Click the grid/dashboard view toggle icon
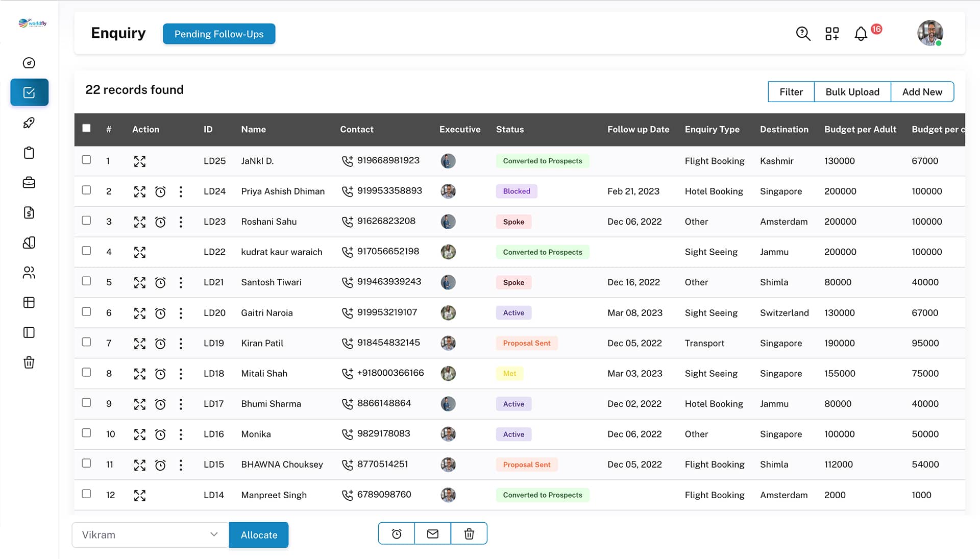Screen dimensions: 980x559 point(832,34)
